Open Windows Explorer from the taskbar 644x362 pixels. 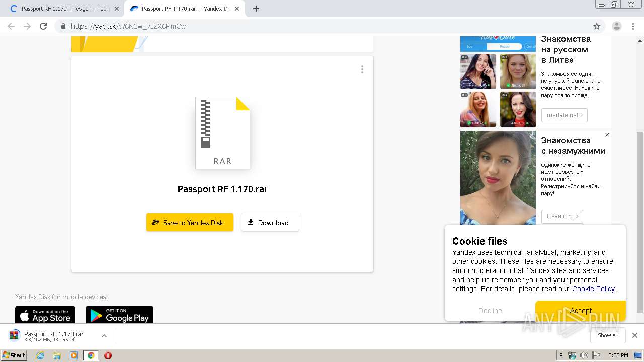(x=57, y=355)
